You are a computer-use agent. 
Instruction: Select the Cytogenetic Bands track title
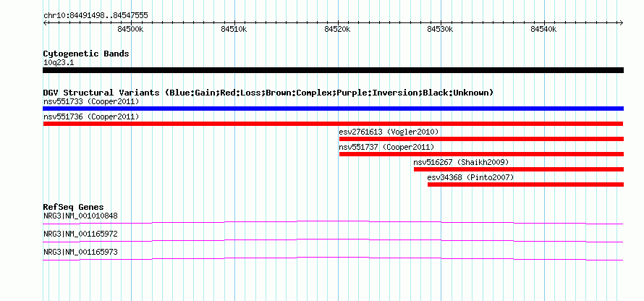(86, 54)
